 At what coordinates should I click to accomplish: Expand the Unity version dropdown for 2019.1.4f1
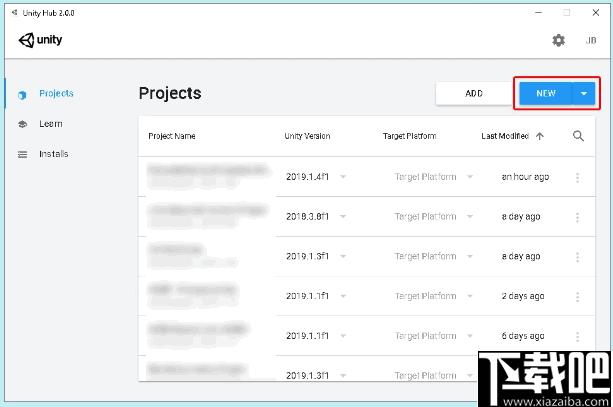[343, 177]
